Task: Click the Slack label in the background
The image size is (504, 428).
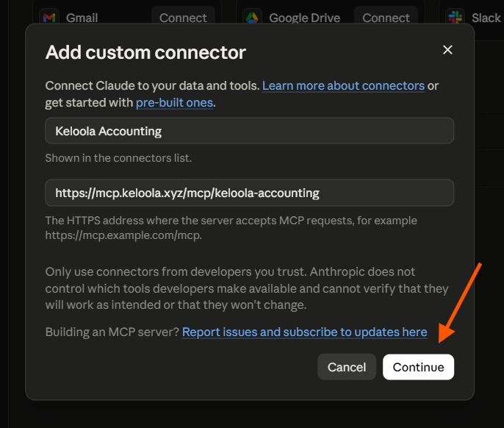Action: click(x=486, y=18)
